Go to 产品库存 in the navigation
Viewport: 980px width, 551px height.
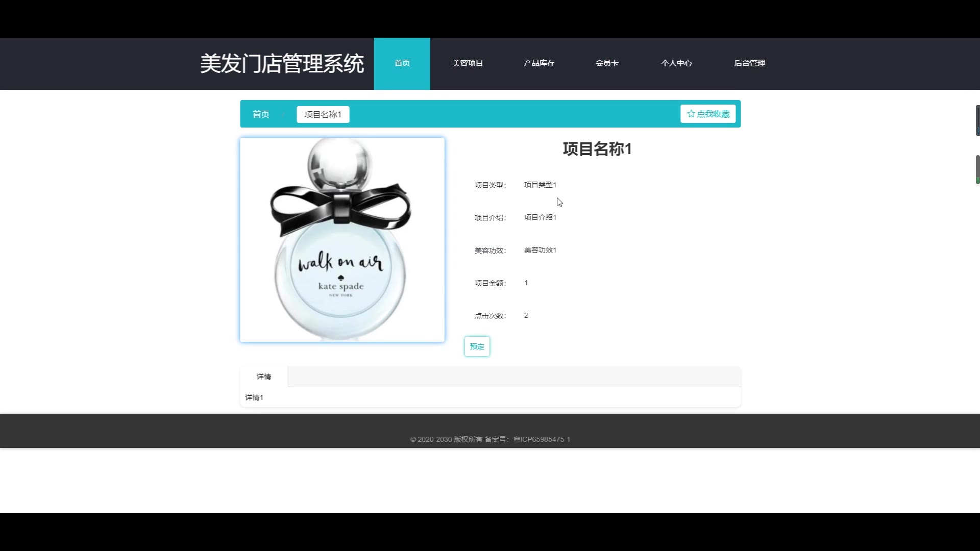539,63
